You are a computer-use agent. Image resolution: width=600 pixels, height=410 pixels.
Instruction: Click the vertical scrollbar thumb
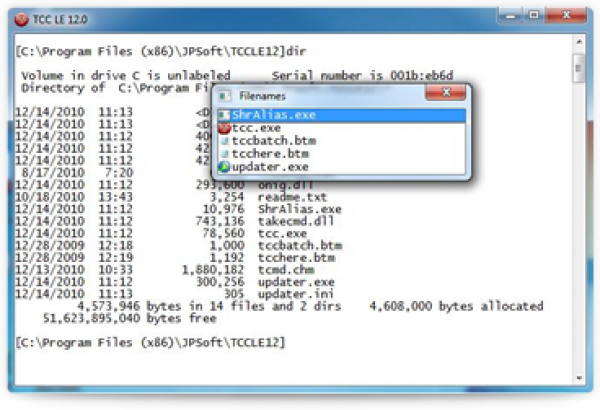click(x=579, y=68)
